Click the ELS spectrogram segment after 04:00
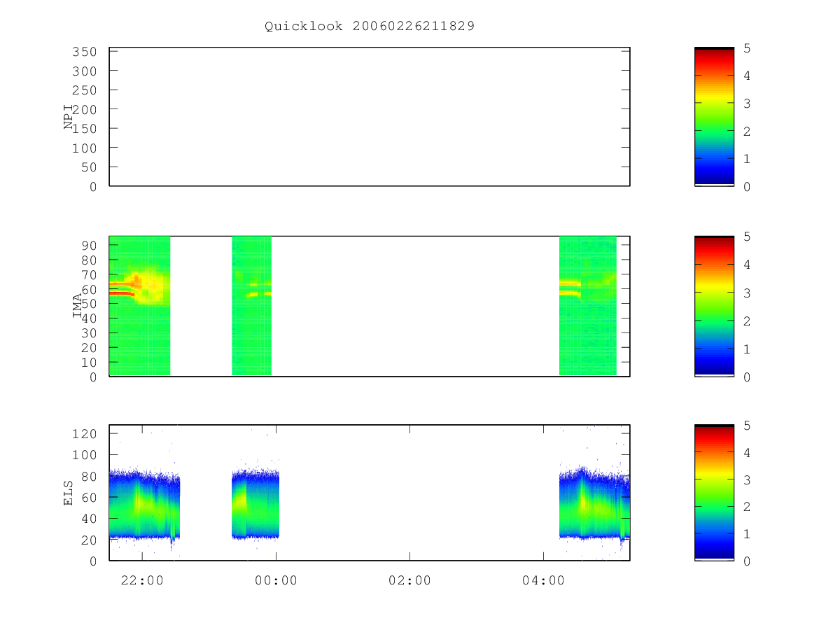Image resolution: width=840 pixels, height=630 pixels. [594, 505]
